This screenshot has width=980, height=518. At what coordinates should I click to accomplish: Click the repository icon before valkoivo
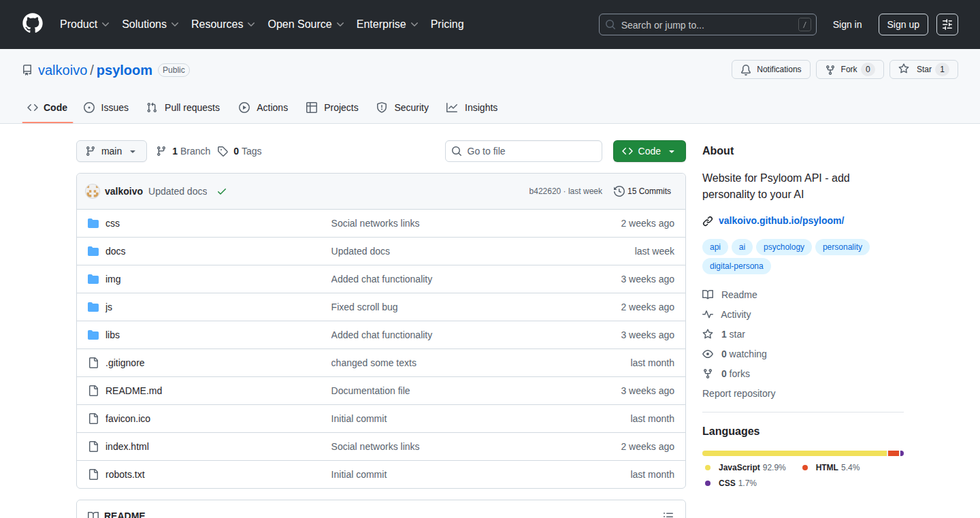pos(27,70)
